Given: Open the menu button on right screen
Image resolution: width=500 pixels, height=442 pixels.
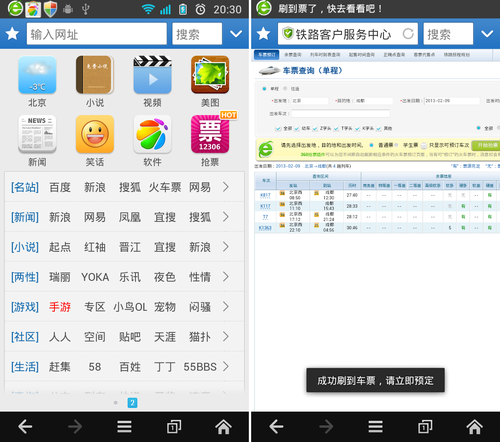Looking at the screenshot, I should tap(376, 426).
